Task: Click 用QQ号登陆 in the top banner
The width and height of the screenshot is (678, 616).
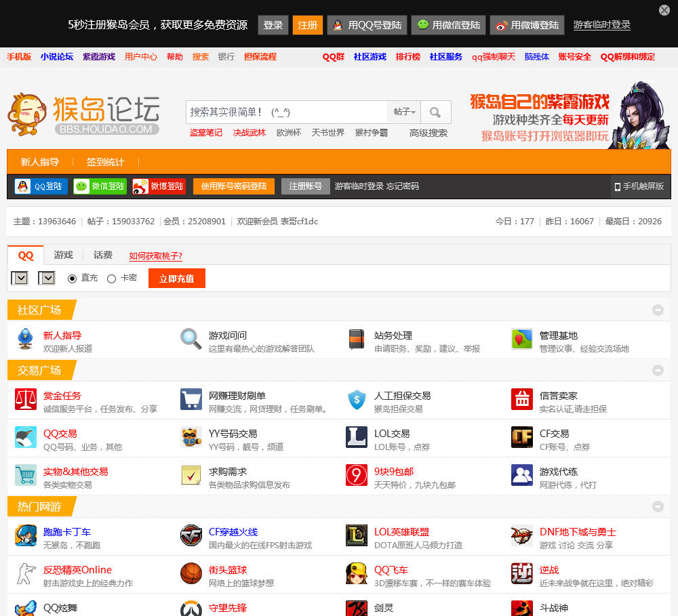Action: pyautogui.click(x=367, y=25)
